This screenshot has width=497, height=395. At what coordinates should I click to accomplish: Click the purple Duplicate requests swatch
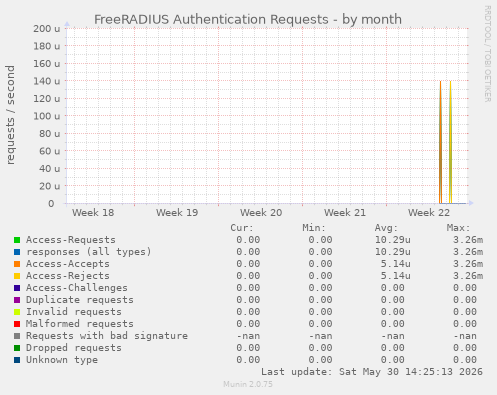pos(17,300)
